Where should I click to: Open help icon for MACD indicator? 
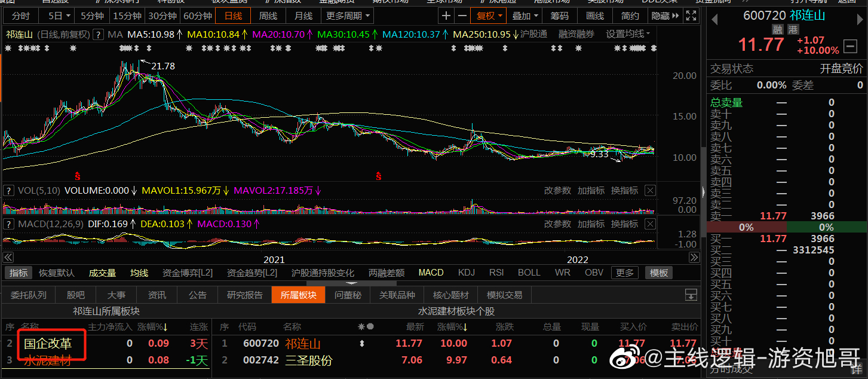pos(9,224)
